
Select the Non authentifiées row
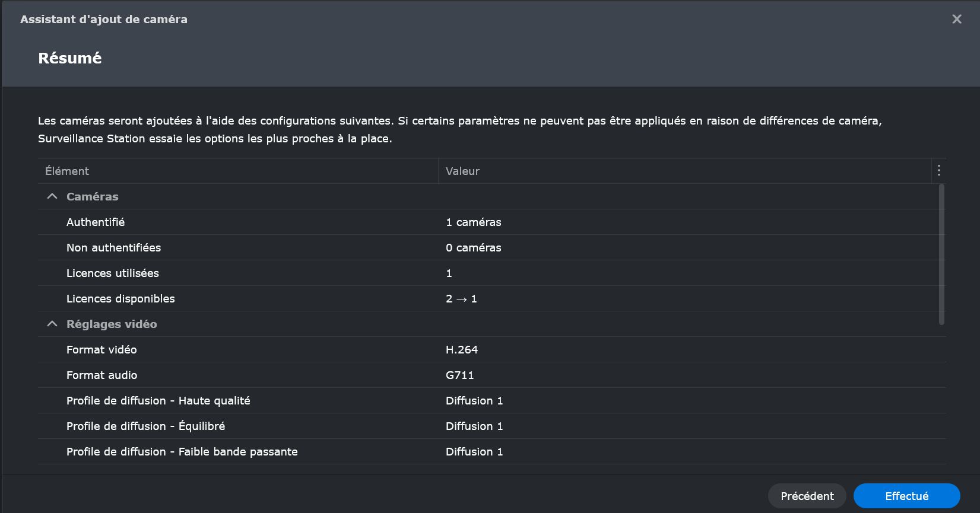489,247
